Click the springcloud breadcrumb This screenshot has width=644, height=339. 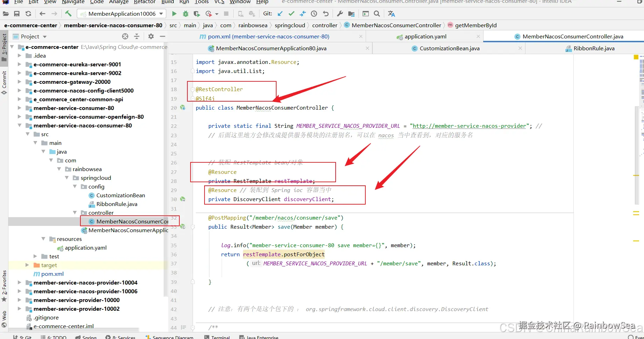pos(289,25)
